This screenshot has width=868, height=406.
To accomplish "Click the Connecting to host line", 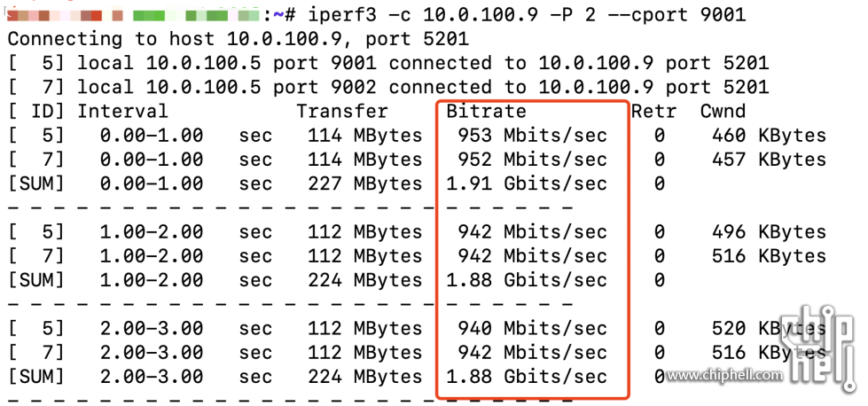I will (238, 39).
